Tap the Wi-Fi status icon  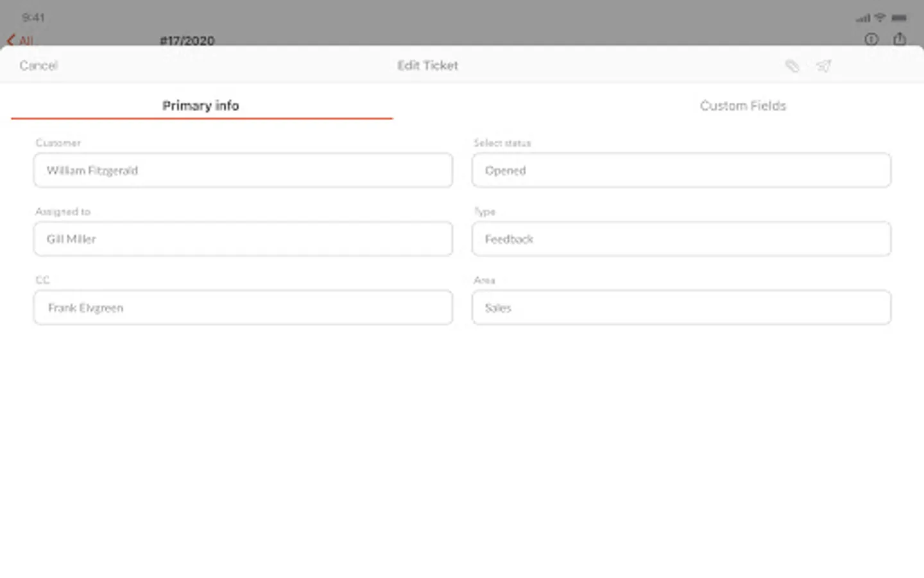pyautogui.click(x=880, y=17)
